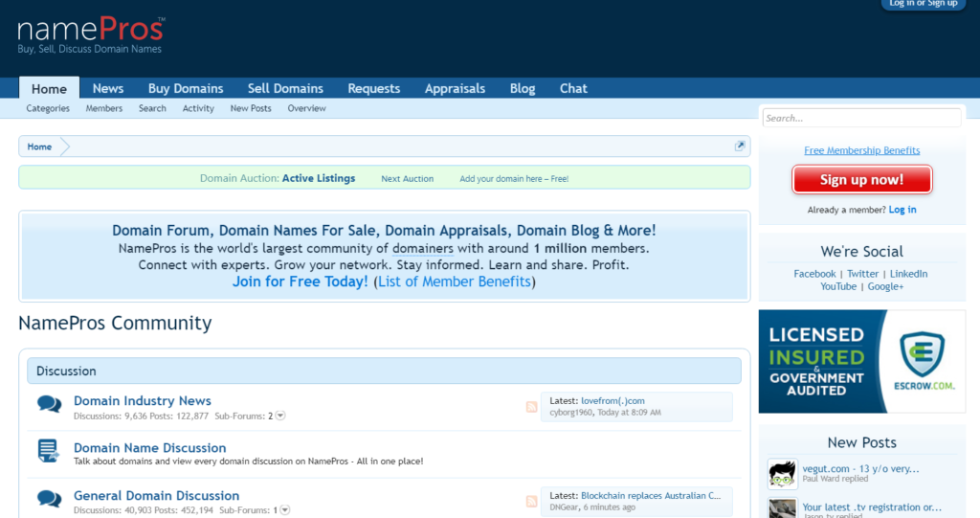Open Members submenu link
Screen dimensions: 980x518
click(x=104, y=108)
